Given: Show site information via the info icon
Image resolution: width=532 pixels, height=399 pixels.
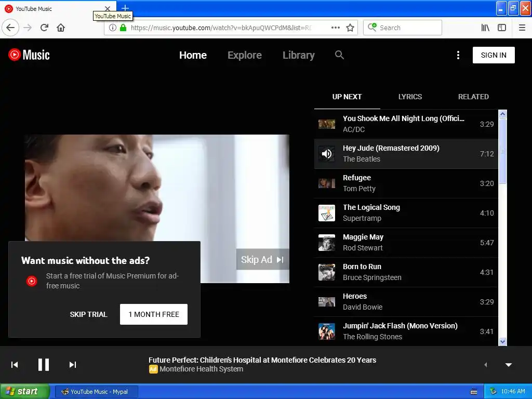Looking at the screenshot, I should click(x=113, y=28).
